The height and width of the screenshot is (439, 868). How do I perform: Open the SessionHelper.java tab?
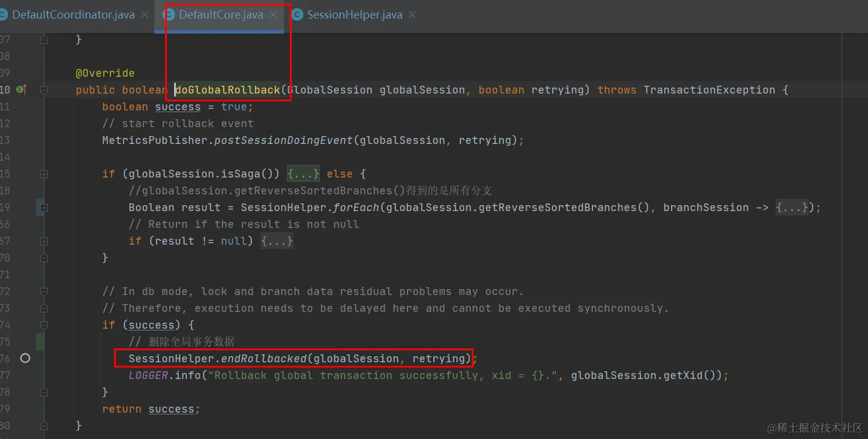pyautogui.click(x=355, y=15)
